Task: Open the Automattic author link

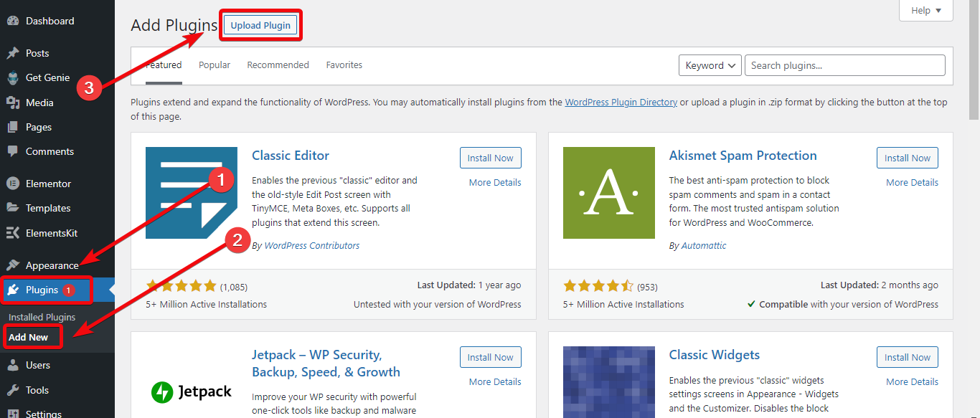Action: click(x=704, y=245)
